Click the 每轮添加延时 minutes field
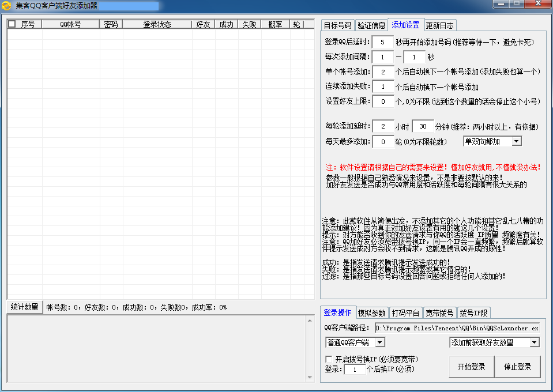Screen dimensions: 553x392 pyautogui.click(x=423, y=126)
